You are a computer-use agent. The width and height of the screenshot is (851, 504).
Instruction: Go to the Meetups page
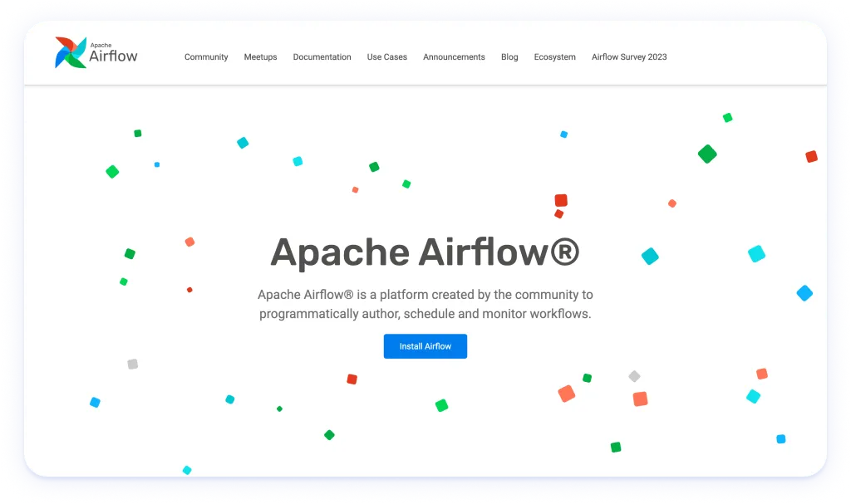(x=260, y=57)
